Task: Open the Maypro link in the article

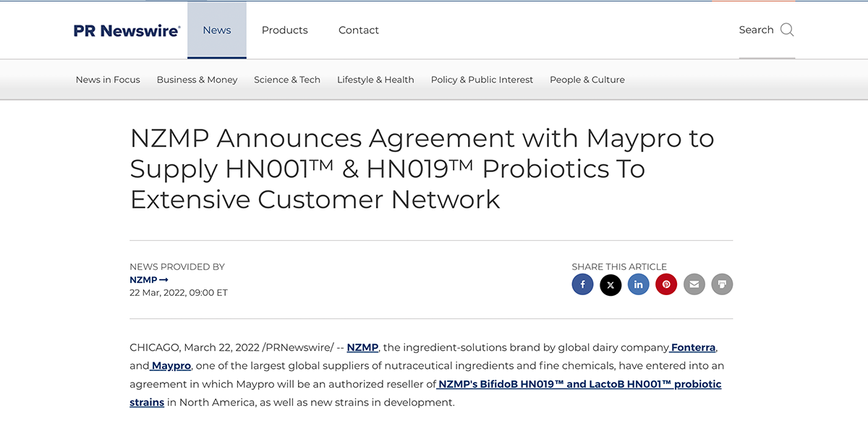Action: [x=170, y=365]
